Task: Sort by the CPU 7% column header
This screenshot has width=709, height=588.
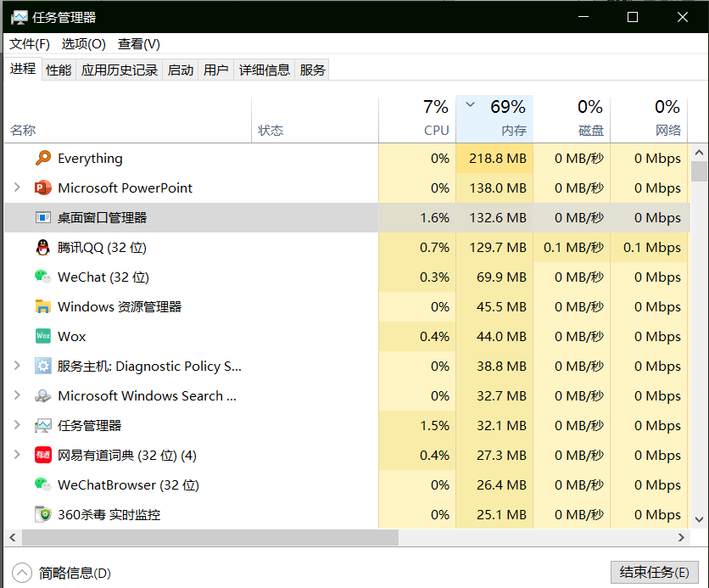Action: click(417, 120)
